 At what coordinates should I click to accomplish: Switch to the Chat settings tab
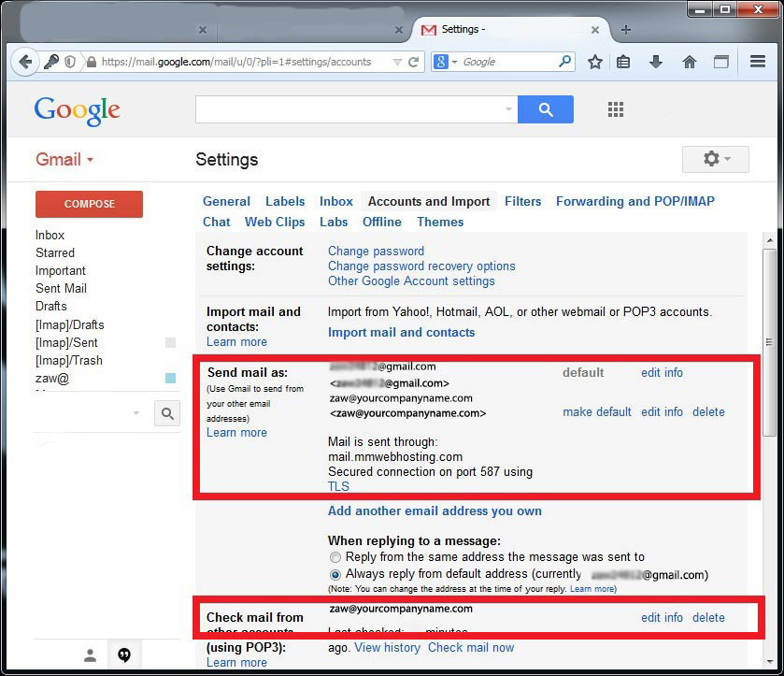216,222
